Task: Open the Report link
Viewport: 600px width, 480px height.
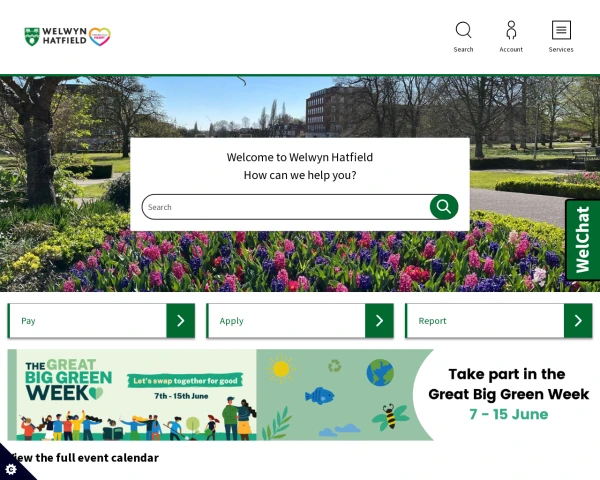Action: [x=432, y=321]
